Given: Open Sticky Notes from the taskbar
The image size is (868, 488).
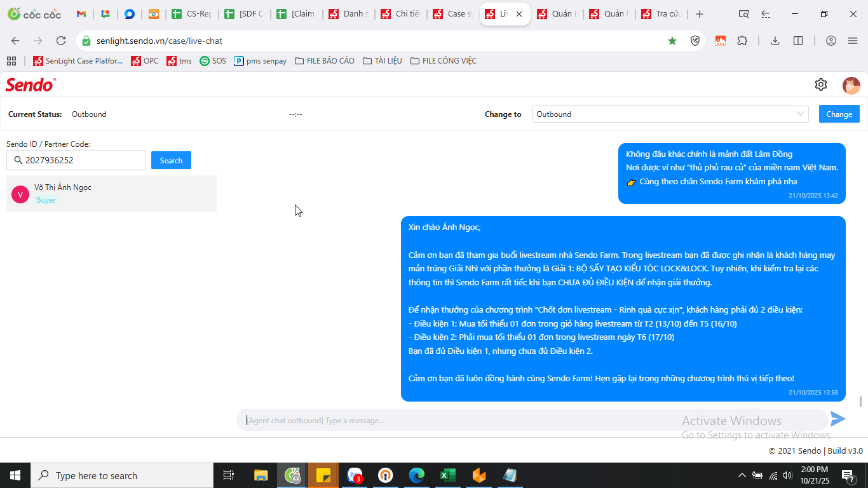Looking at the screenshot, I should tap(323, 475).
